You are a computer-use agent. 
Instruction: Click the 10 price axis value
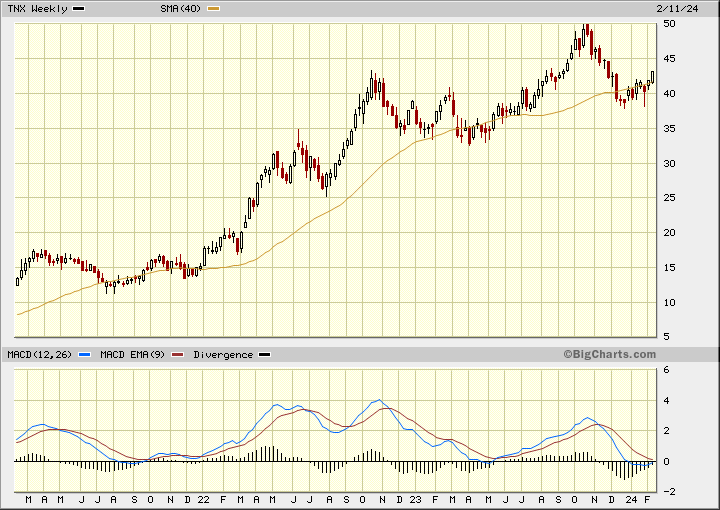669,303
